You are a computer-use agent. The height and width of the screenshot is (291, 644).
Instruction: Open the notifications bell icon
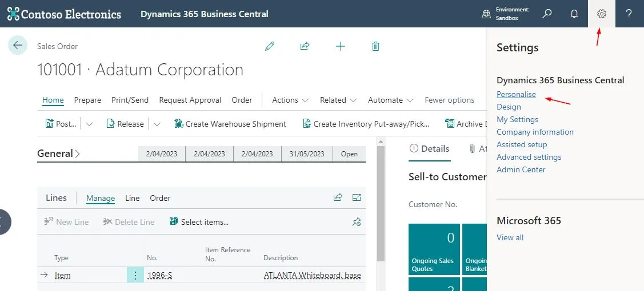coord(574,14)
